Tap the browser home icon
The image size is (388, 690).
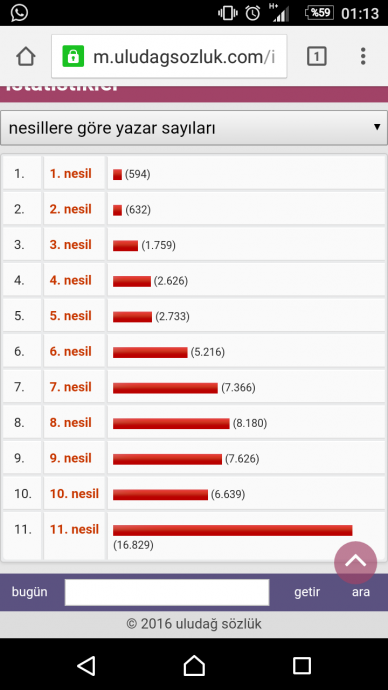pos(26,56)
